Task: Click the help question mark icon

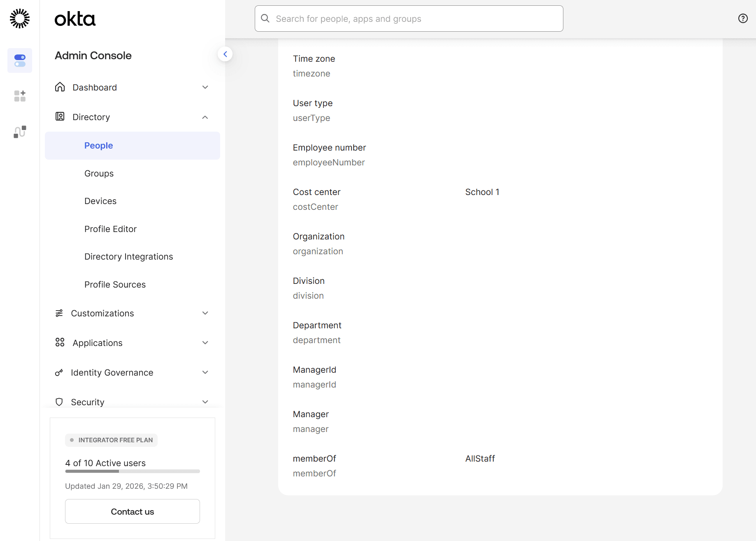Action: [743, 18]
